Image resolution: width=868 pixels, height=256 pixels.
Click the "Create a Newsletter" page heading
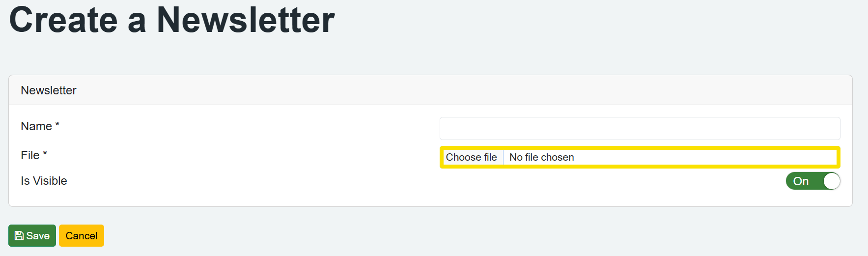coord(172,20)
